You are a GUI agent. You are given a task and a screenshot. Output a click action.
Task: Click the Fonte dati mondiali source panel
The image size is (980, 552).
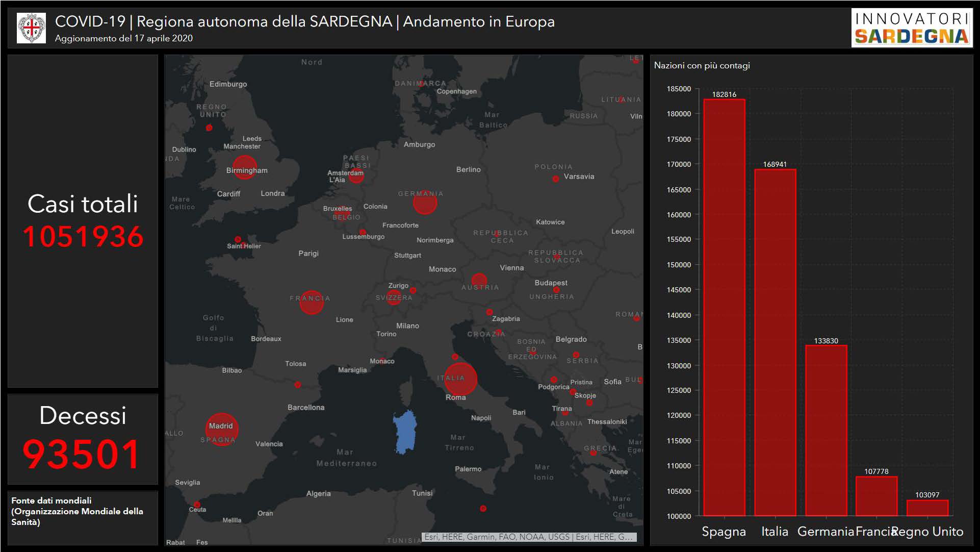[x=77, y=511]
